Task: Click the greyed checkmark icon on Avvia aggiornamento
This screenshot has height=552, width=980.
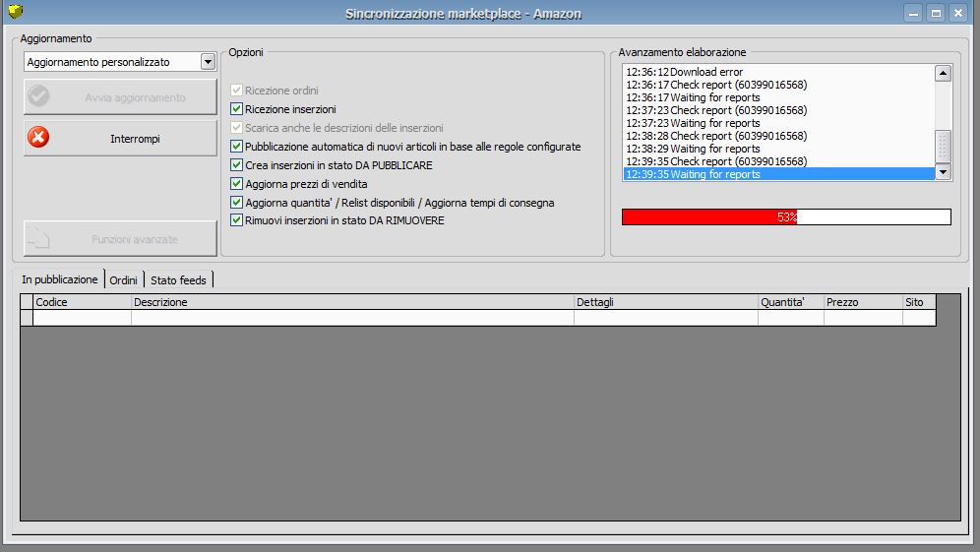Action: 38,96
